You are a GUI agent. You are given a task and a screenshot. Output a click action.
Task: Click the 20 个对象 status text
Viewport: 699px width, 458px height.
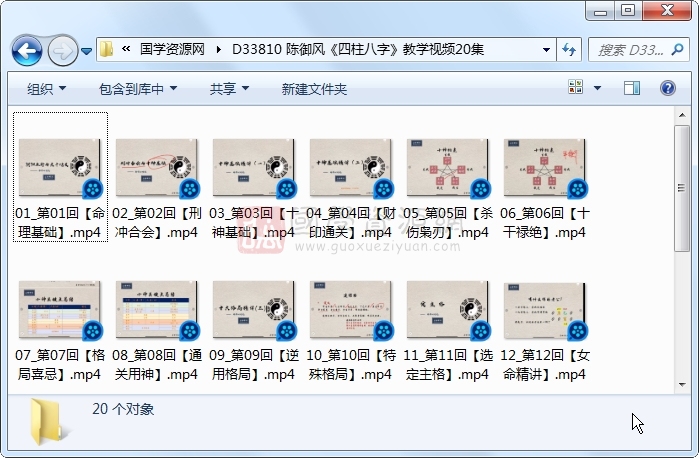pyautogui.click(x=123, y=409)
